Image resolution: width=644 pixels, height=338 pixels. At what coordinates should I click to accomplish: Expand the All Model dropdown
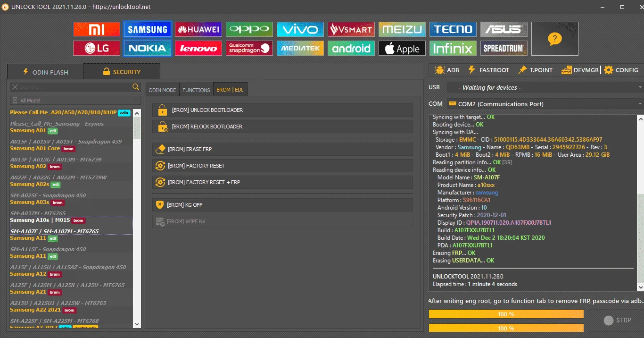[x=75, y=101]
